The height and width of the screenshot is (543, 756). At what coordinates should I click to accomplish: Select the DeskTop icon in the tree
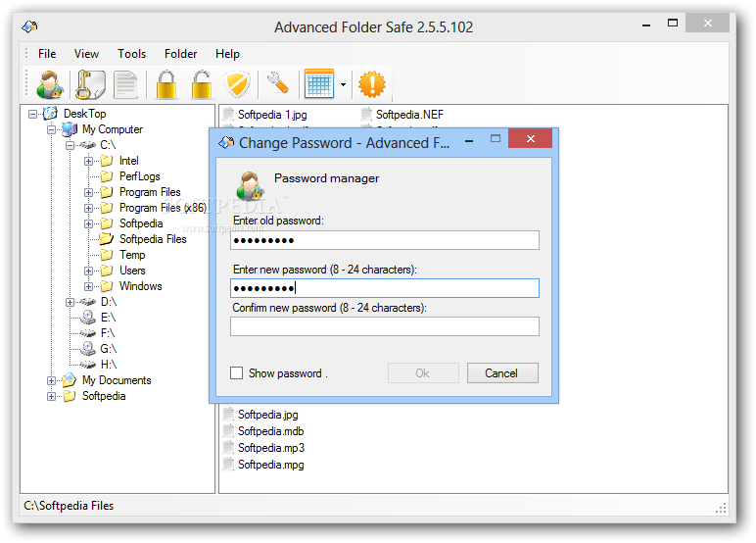click(50, 114)
